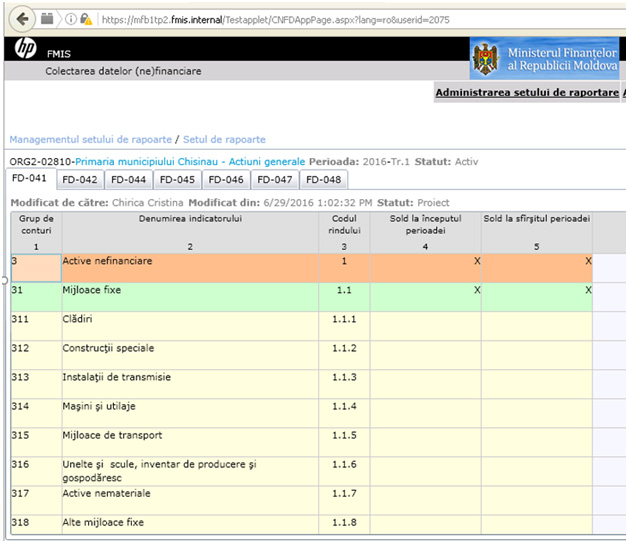
Task: Select closing balance cell for Construcții speciale
Action: [537, 355]
